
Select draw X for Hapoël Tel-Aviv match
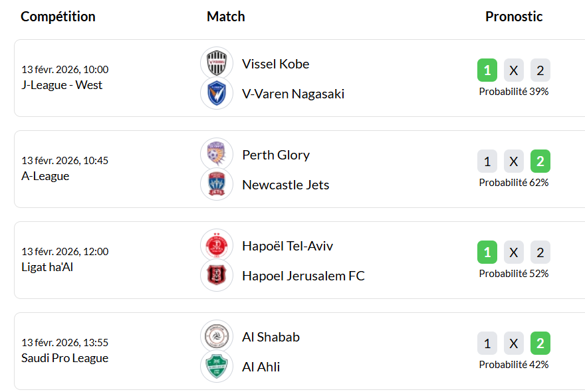(x=514, y=252)
